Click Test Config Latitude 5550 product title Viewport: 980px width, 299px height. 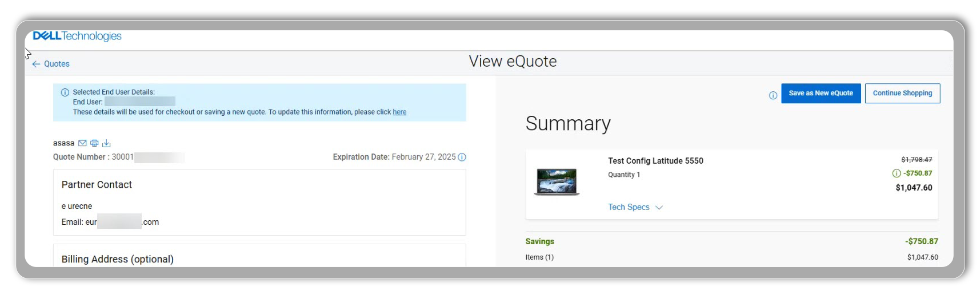[x=655, y=161]
